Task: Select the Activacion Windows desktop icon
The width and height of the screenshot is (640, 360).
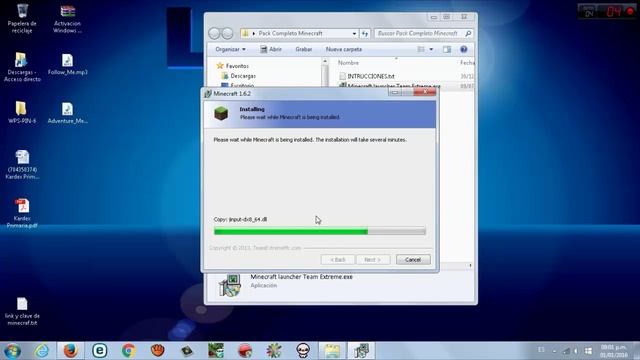Action: 67,18
